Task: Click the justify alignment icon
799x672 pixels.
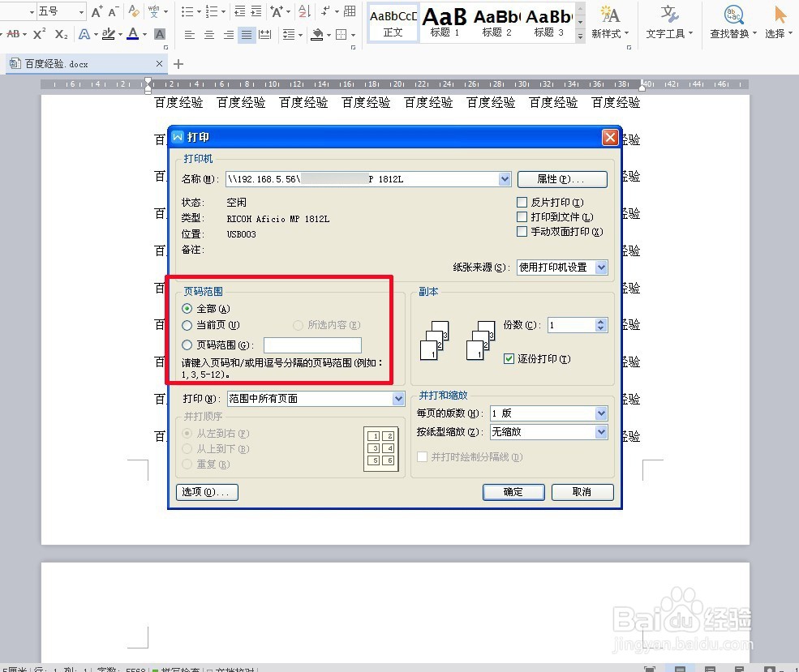Action: [x=247, y=35]
